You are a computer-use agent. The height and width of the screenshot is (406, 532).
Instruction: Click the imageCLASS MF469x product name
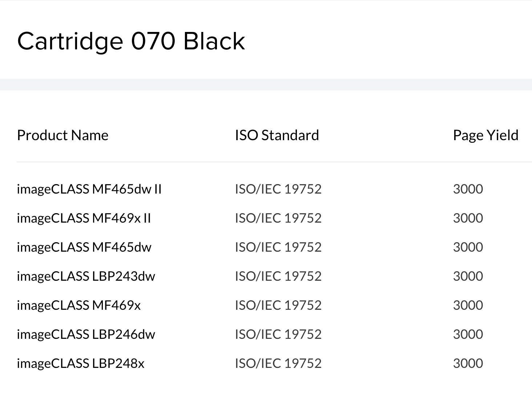click(78, 305)
